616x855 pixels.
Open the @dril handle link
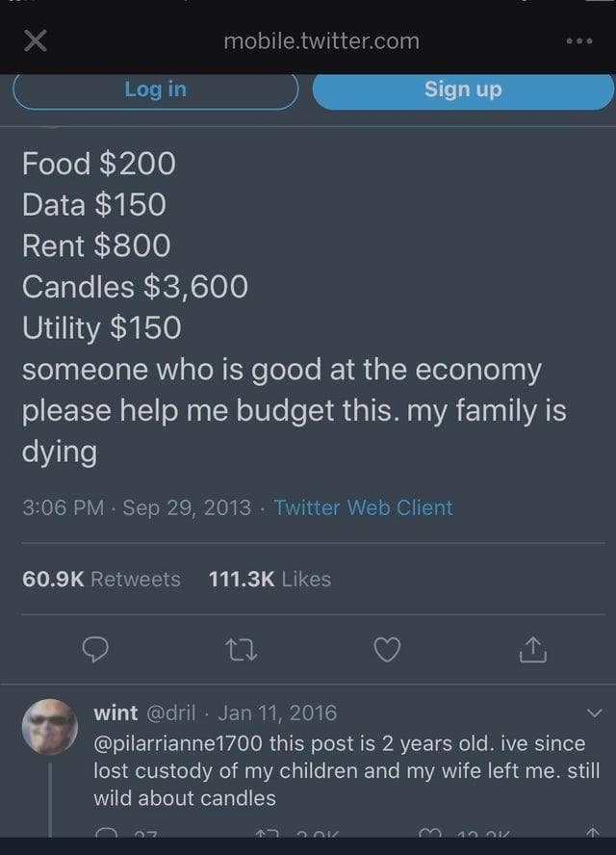coord(171,713)
